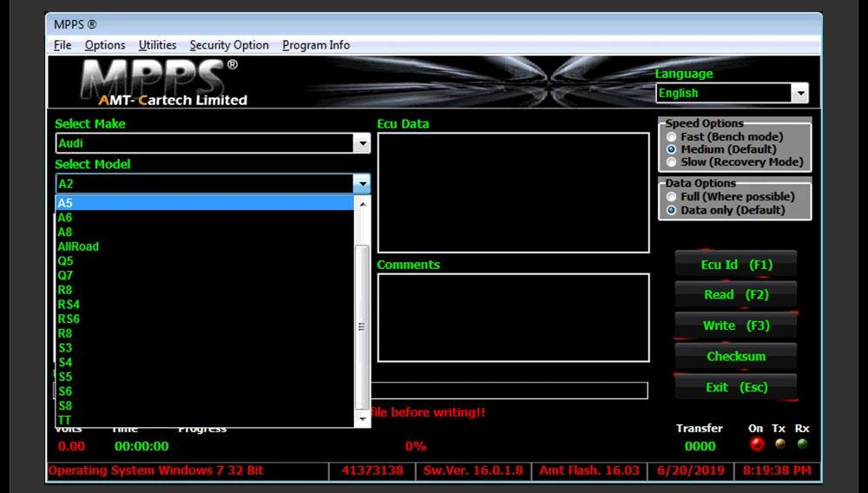Screen dimensions: 868x493
Task: Click the 0% progress value
Action: point(416,446)
